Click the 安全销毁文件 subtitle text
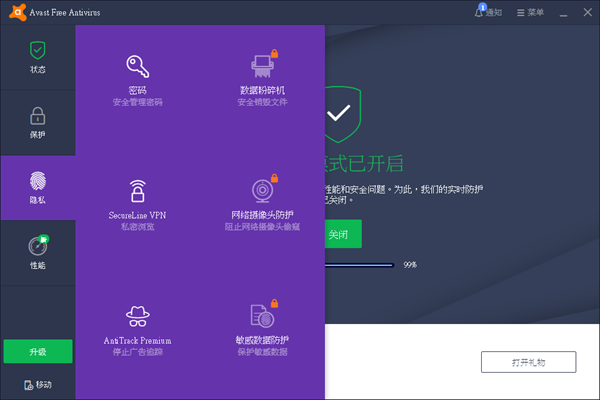 [262, 102]
